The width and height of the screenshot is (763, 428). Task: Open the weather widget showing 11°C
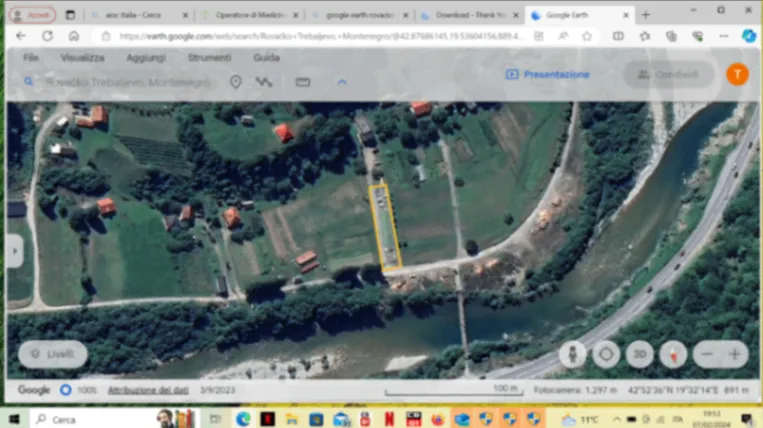579,419
